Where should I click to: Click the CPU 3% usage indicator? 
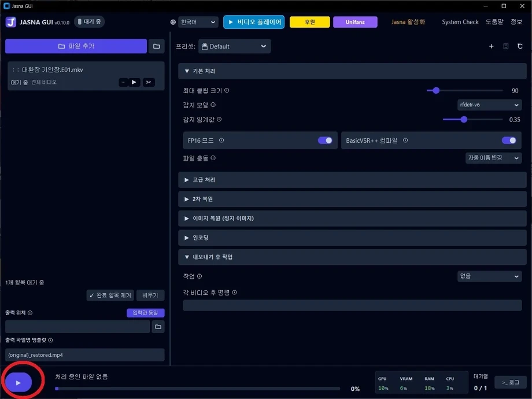pos(450,383)
